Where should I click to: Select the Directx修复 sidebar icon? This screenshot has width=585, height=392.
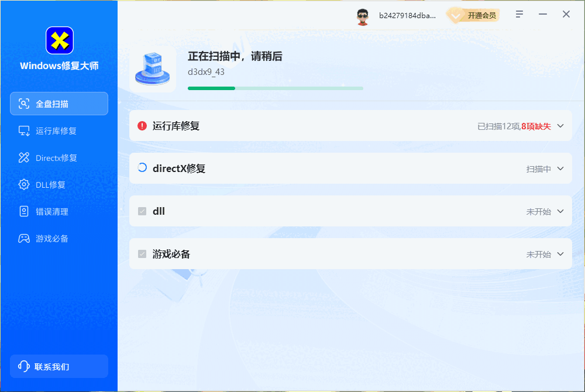coord(23,157)
